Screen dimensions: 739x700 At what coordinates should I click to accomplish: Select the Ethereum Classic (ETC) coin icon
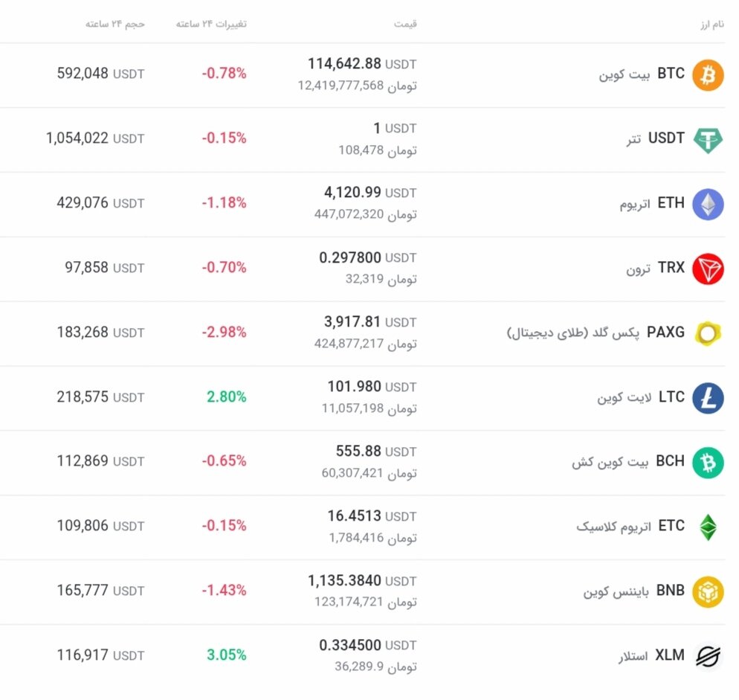click(707, 526)
